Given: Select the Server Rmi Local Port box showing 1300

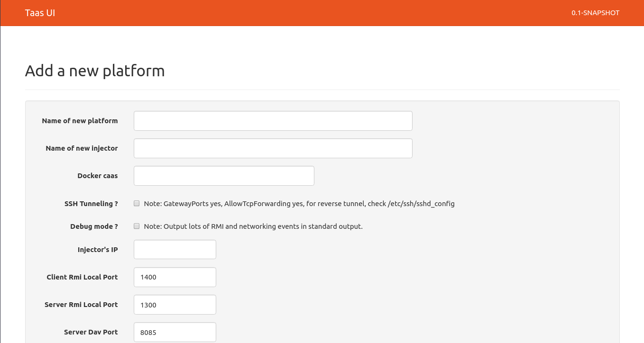Looking at the screenshot, I should (x=175, y=305).
